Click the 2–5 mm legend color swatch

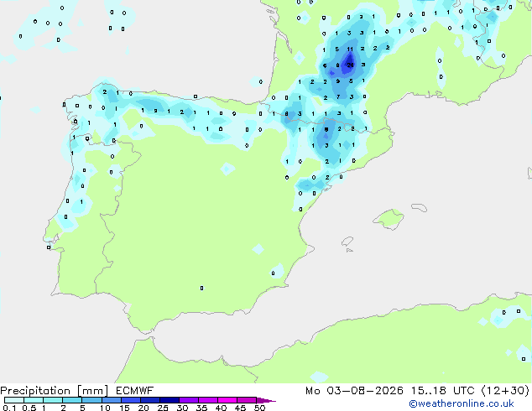coord(72,400)
